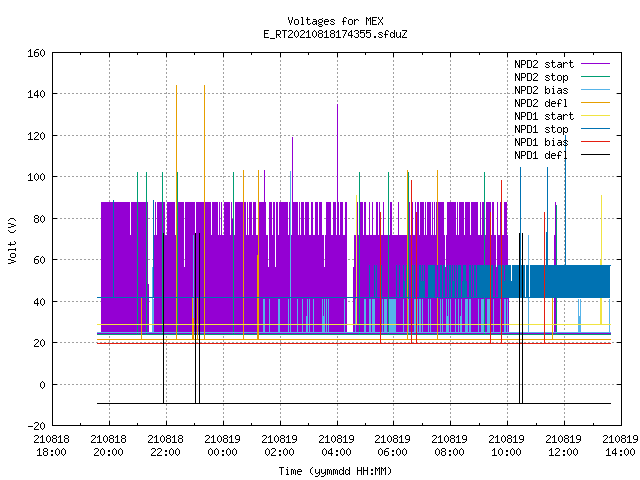
Task: Select the 'NPD2 stop' legend label
Action: (541, 77)
